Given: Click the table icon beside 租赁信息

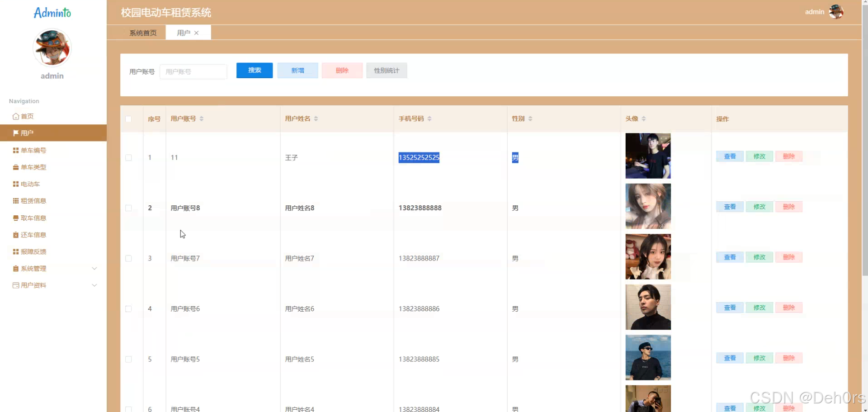Looking at the screenshot, I should click(x=16, y=201).
